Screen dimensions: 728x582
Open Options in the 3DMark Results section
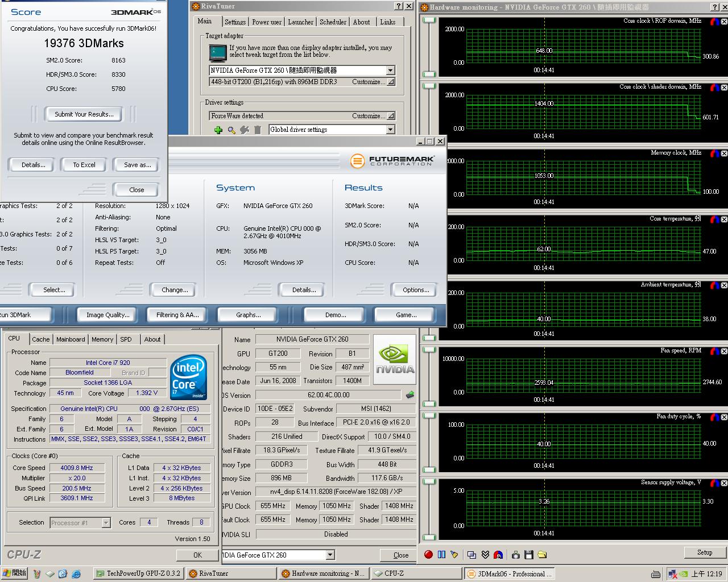(x=416, y=290)
